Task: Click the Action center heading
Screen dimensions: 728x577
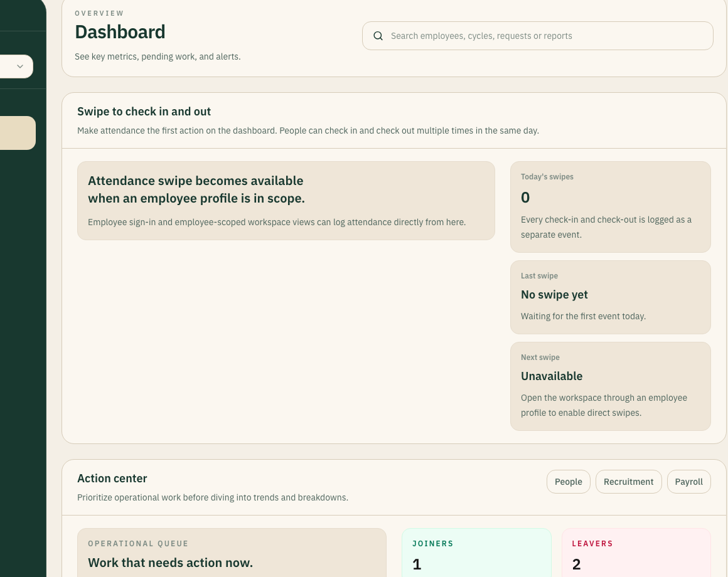Action: pyautogui.click(x=112, y=478)
